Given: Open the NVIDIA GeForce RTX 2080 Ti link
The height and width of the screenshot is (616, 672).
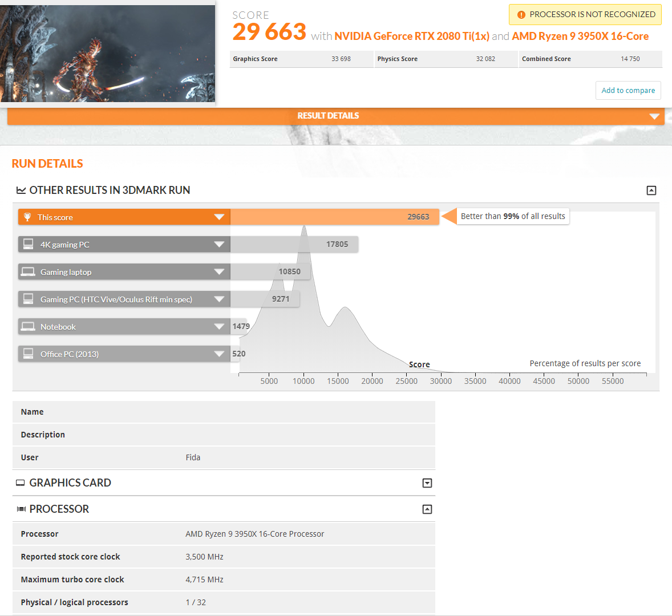Looking at the screenshot, I should 411,36.
